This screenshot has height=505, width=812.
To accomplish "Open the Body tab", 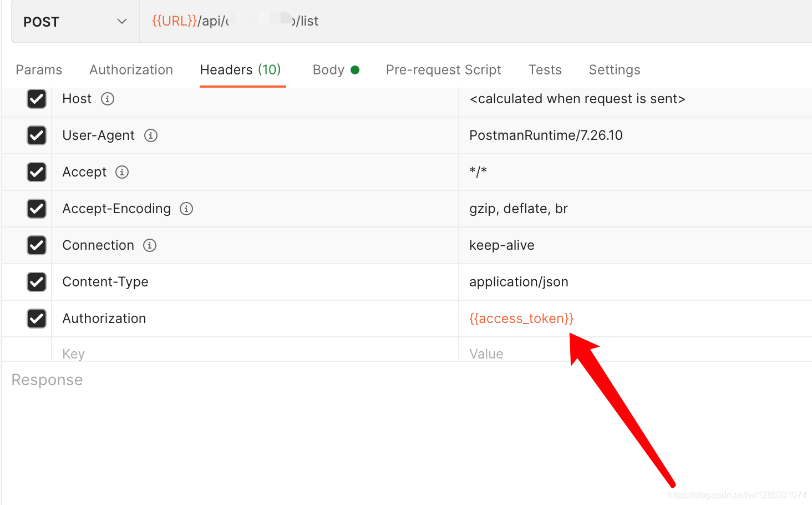I will pyautogui.click(x=336, y=70).
